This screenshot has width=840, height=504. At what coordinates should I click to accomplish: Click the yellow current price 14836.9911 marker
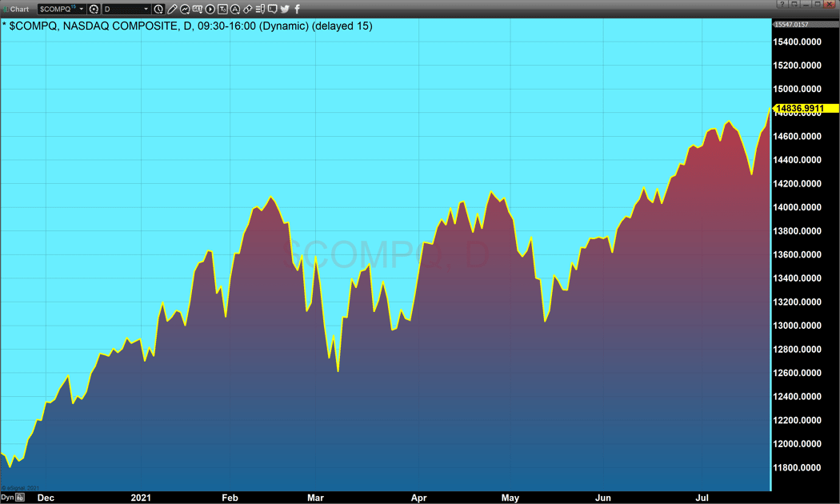[806, 108]
